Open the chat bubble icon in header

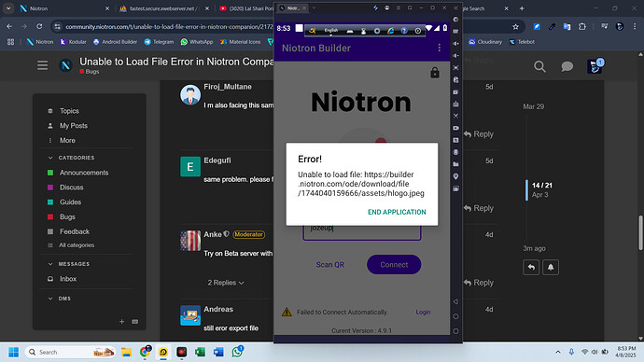click(567, 66)
